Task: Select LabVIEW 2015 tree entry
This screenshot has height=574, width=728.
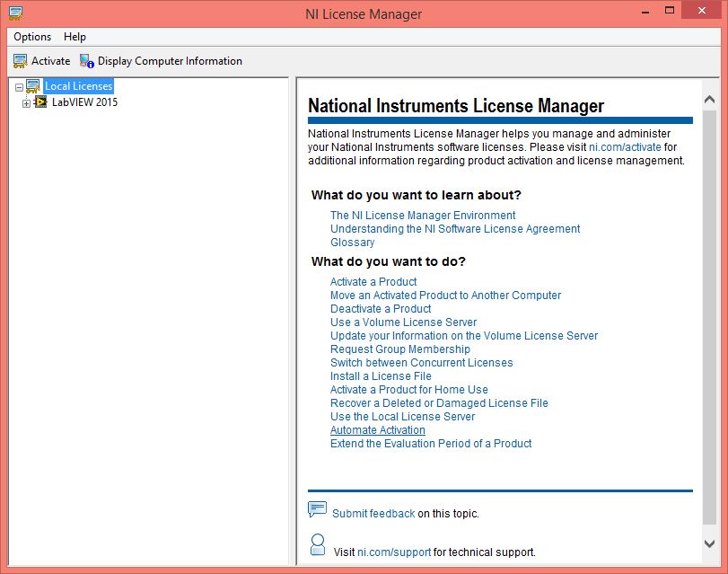Action: [84, 102]
